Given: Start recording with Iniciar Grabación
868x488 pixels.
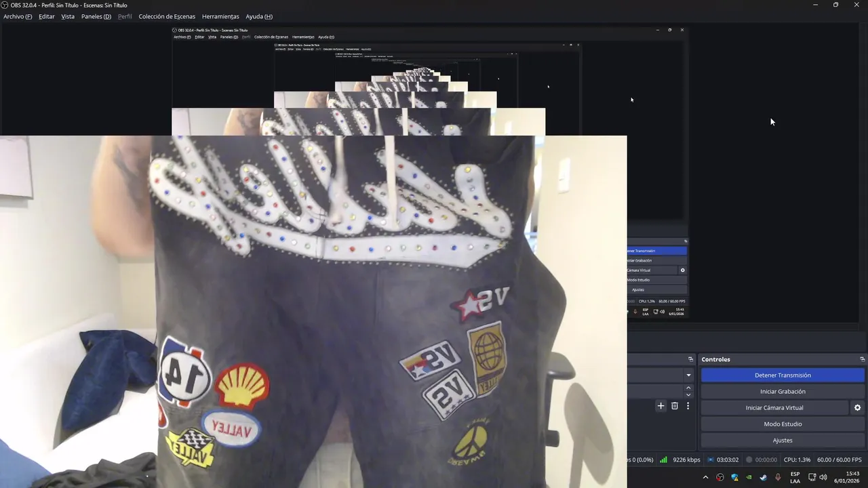Looking at the screenshot, I should point(783,391).
